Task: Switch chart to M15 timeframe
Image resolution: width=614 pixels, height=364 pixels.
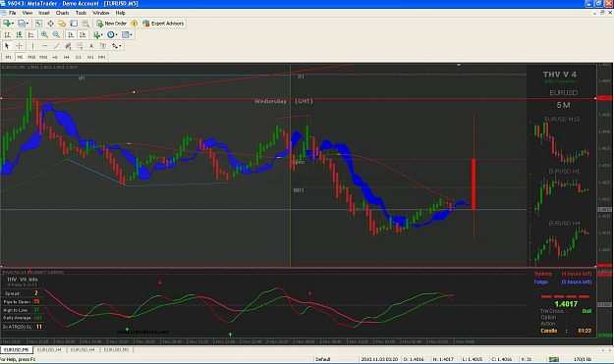Action: coord(31,57)
